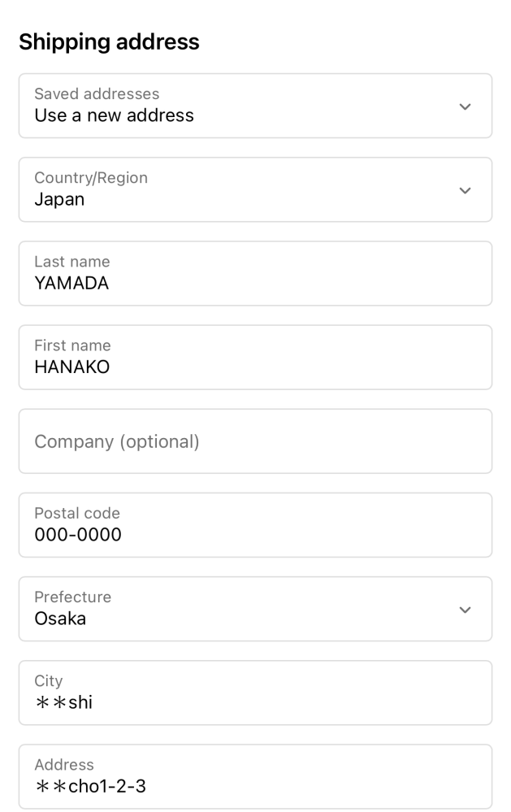The height and width of the screenshot is (812, 511).
Task: Select the City field containing shi
Action: pos(255,693)
